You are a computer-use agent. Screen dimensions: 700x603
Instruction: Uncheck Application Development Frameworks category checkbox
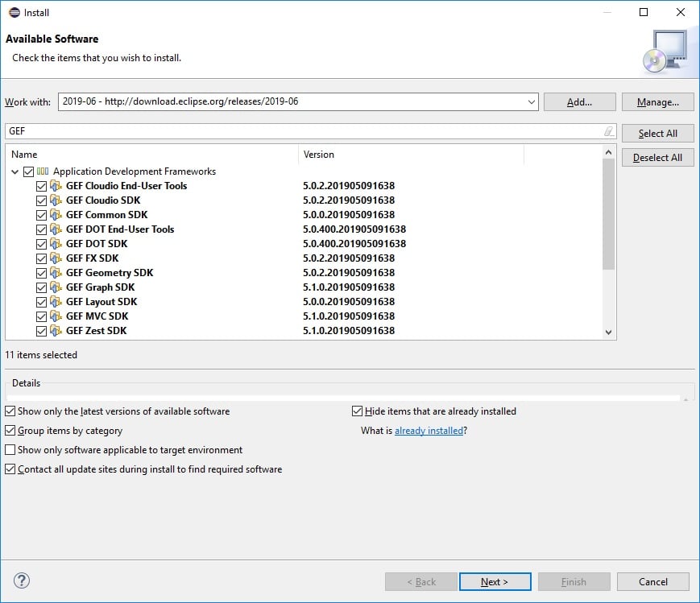tap(28, 171)
